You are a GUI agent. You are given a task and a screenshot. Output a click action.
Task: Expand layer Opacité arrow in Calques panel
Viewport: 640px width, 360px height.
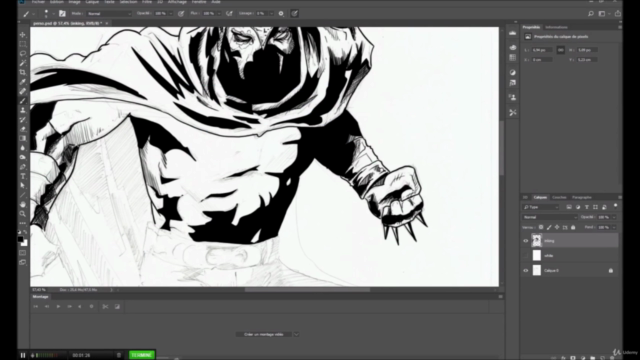tap(613, 217)
